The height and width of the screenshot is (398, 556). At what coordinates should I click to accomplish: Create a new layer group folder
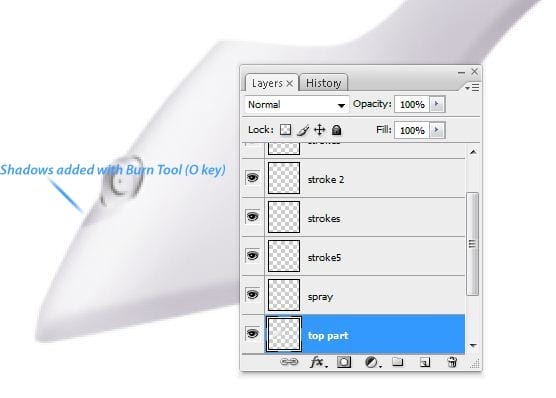pos(398,362)
